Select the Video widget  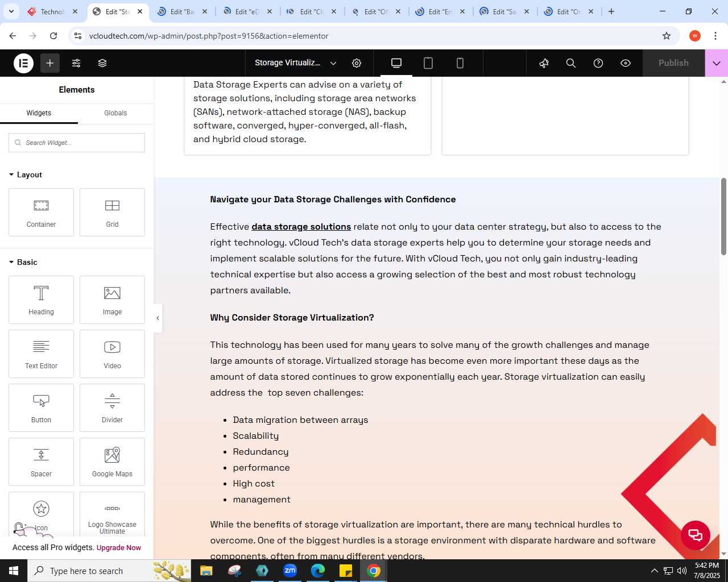[112, 354]
